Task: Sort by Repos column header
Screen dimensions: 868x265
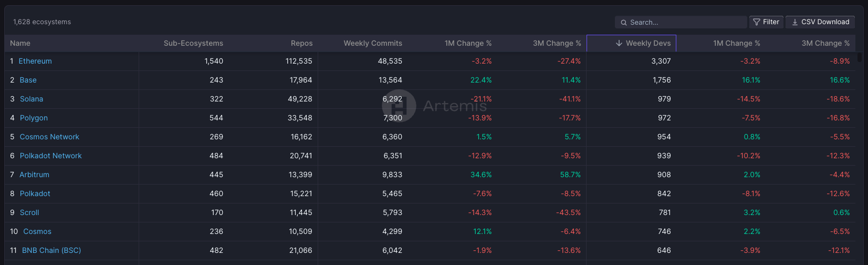Action: coord(301,43)
